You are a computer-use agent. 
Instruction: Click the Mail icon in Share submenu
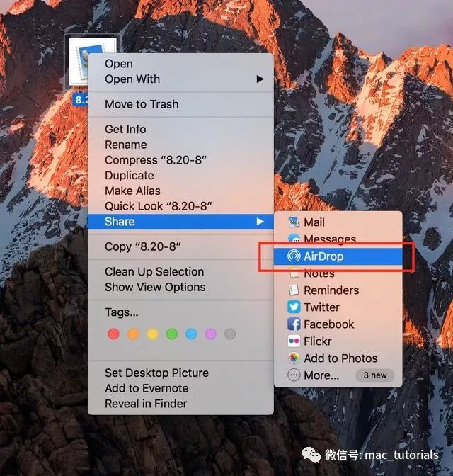tap(294, 222)
